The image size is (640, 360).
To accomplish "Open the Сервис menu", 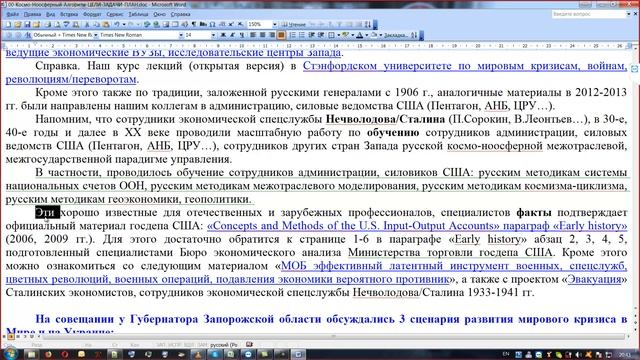I will (115, 14).
